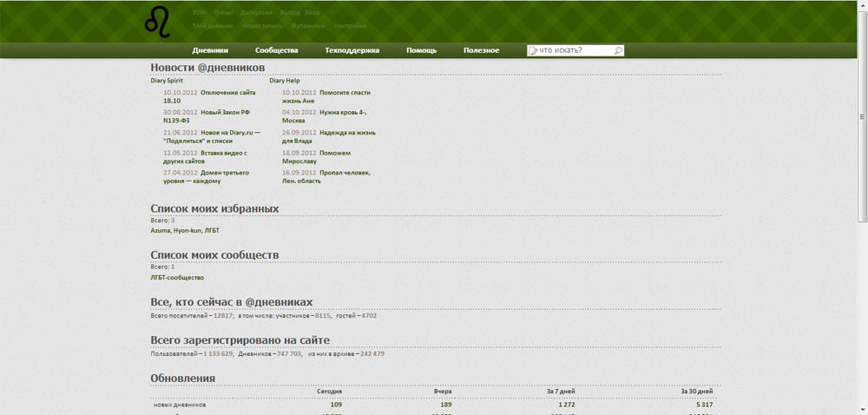Click the document icon in search box
Image resolution: width=868 pixels, height=415 pixels.
coord(533,50)
